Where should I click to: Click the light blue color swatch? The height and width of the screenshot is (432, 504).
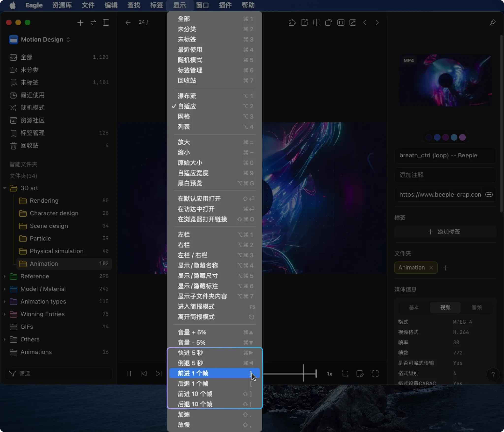tap(454, 137)
